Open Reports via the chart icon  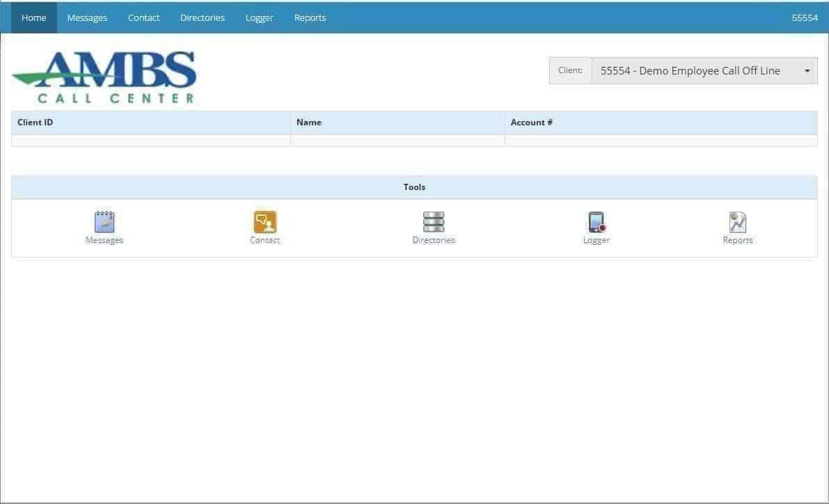pos(737,221)
